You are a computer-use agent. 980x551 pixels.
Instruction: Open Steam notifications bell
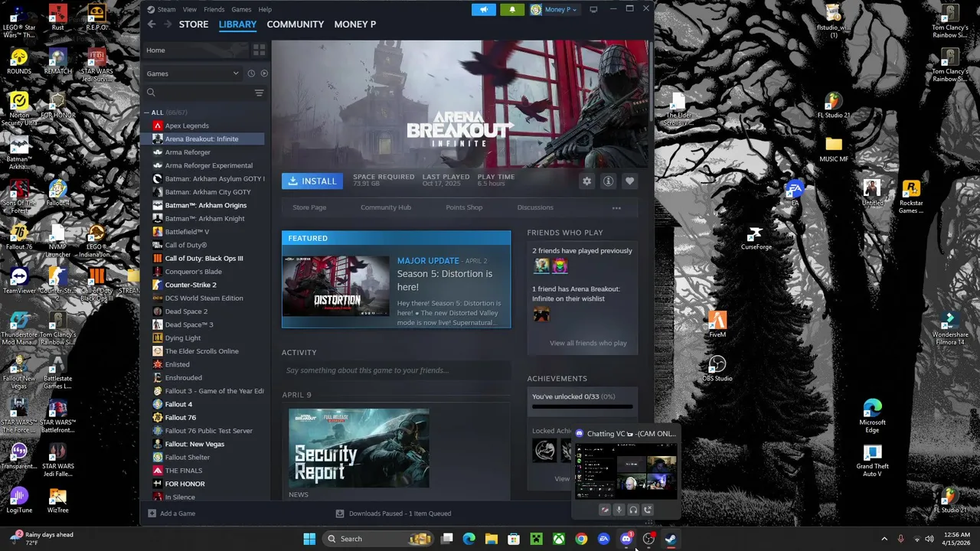tap(512, 9)
